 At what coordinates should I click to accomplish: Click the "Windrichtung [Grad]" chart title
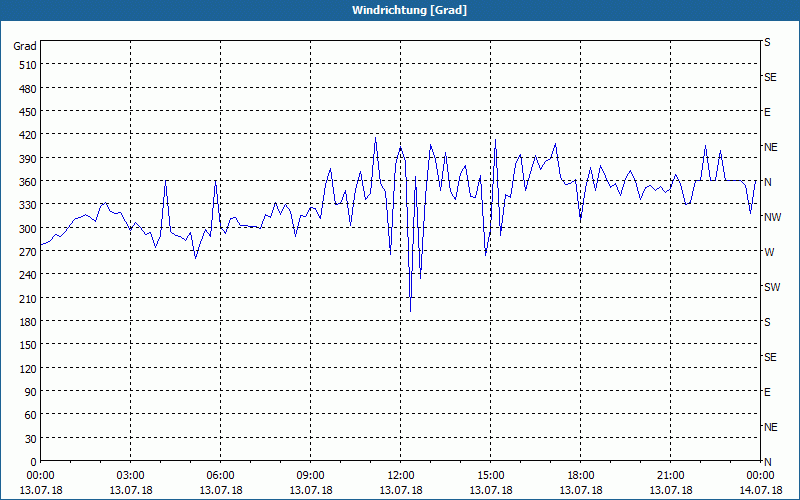(x=409, y=10)
